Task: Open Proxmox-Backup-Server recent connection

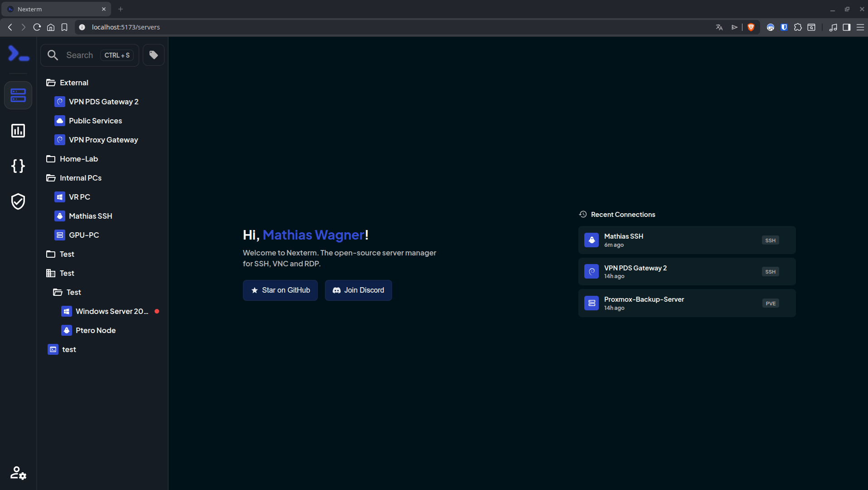Action: pyautogui.click(x=687, y=303)
